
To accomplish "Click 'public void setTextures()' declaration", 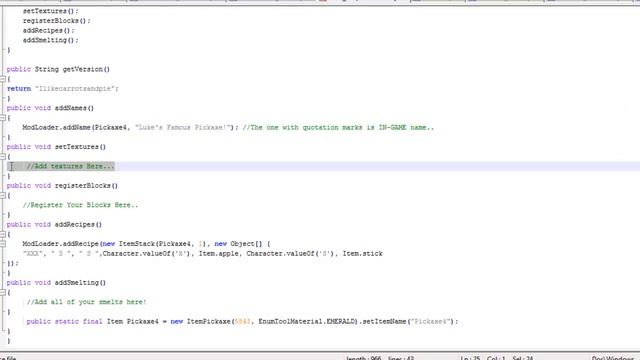I will click(x=56, y=147).
